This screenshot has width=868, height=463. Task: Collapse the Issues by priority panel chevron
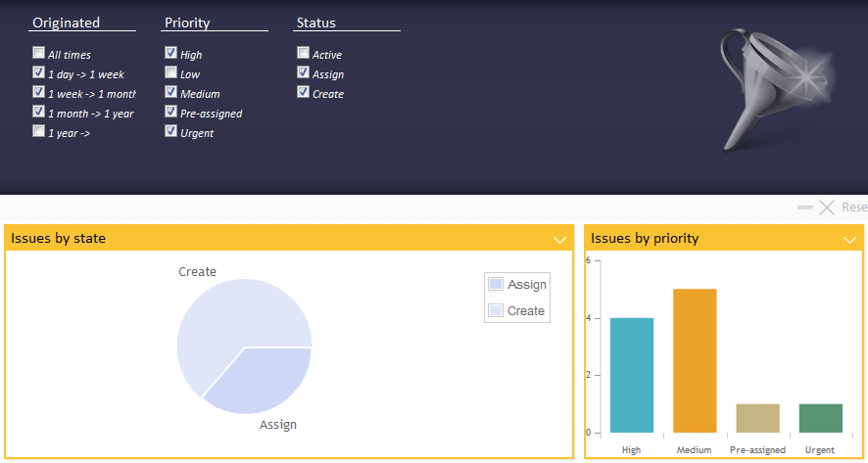point(850,239)
